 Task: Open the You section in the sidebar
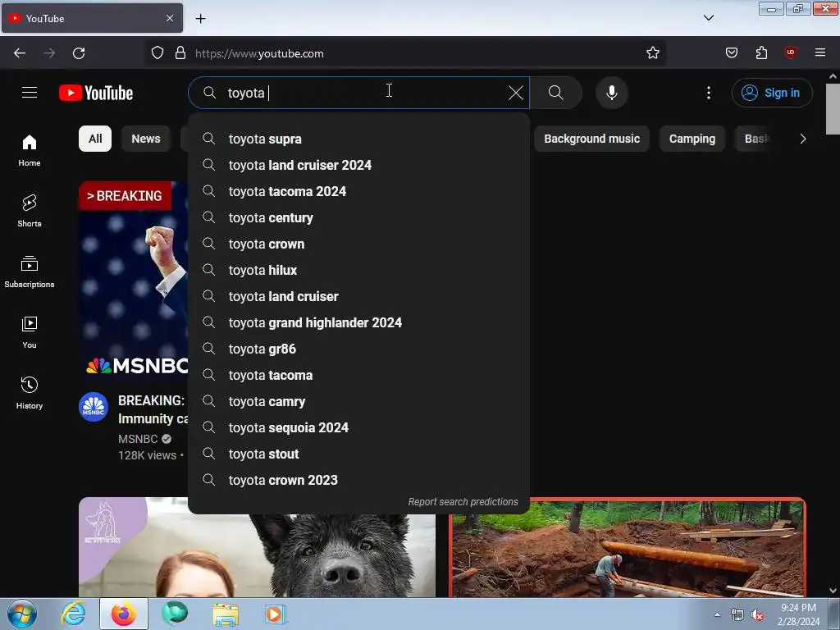(30, 332)
